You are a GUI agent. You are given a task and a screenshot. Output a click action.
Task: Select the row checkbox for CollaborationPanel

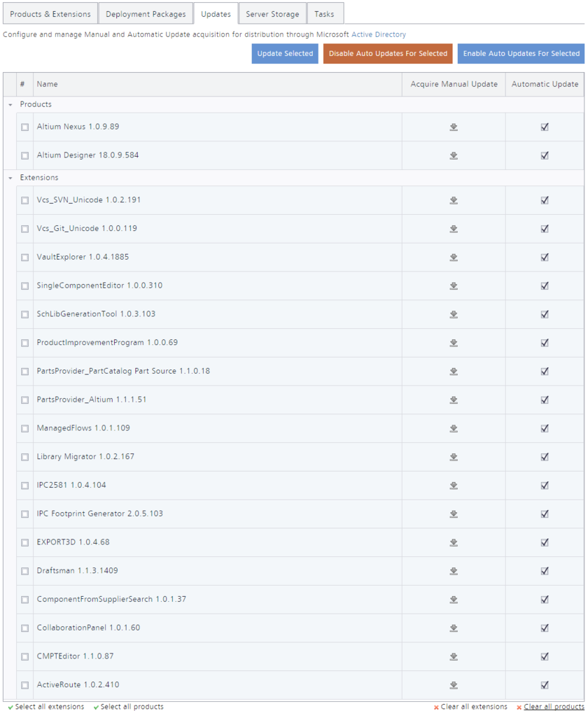click(x=24, y=627)
